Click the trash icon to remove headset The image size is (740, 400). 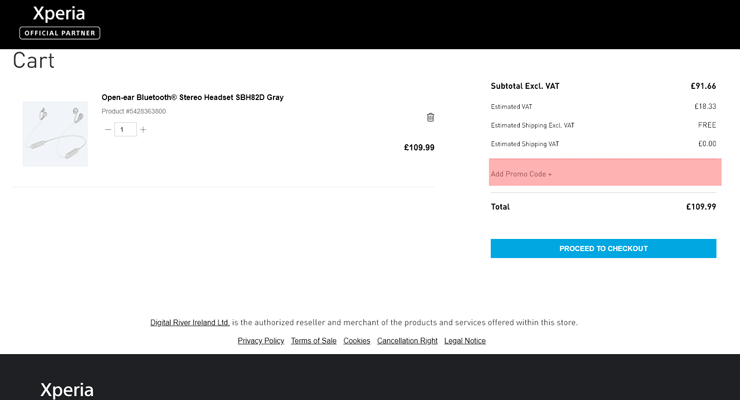(430, 117)
